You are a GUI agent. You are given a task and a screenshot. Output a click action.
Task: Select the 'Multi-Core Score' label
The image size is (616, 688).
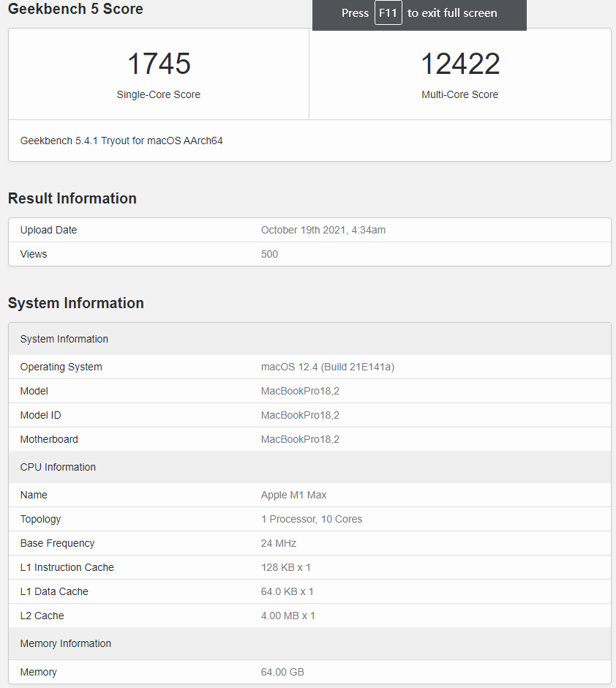[459, 94]
